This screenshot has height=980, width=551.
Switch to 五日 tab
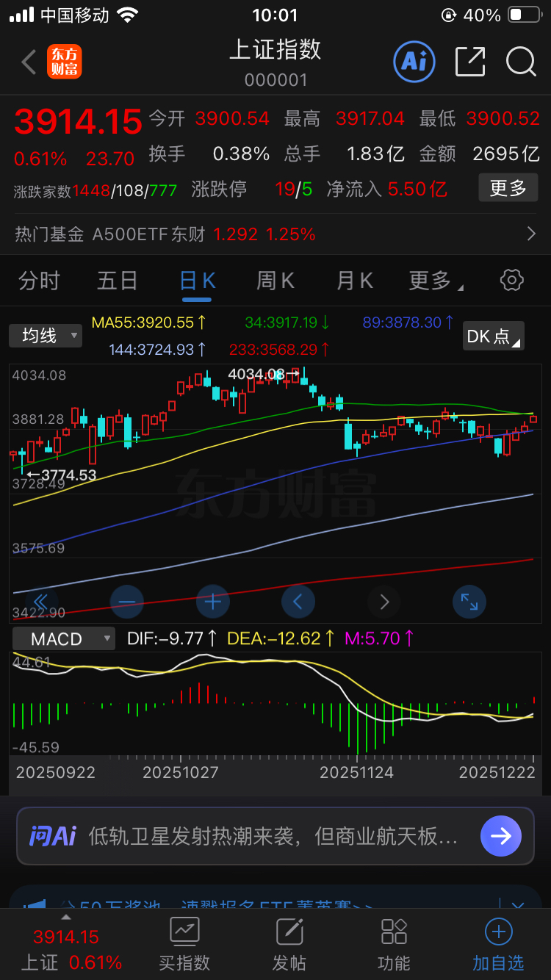(x=118, y=281)
